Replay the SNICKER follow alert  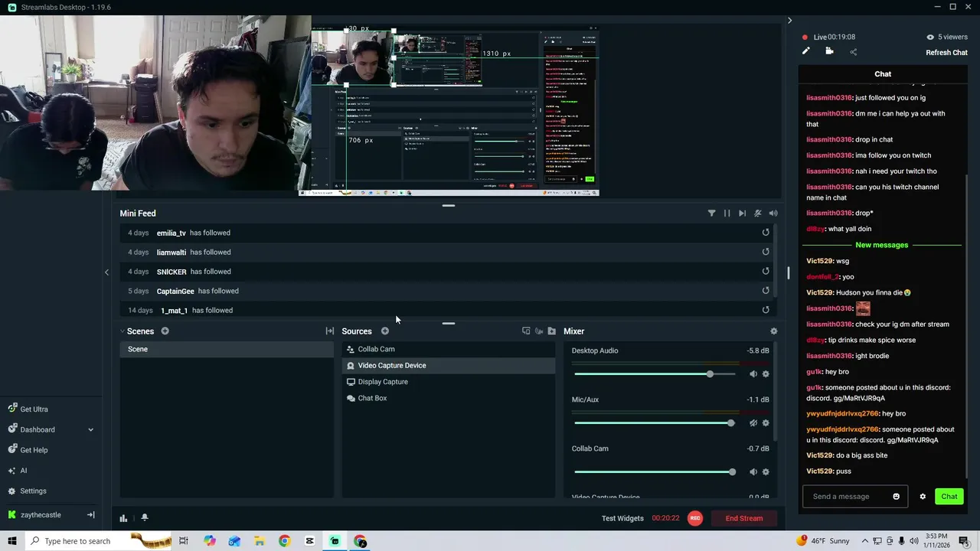tap(766, 271)
